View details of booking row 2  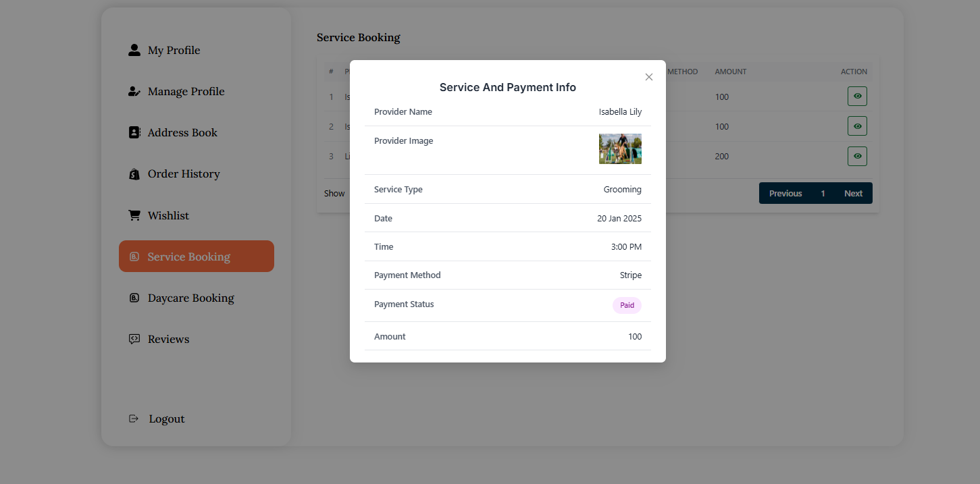click(857, 126)
